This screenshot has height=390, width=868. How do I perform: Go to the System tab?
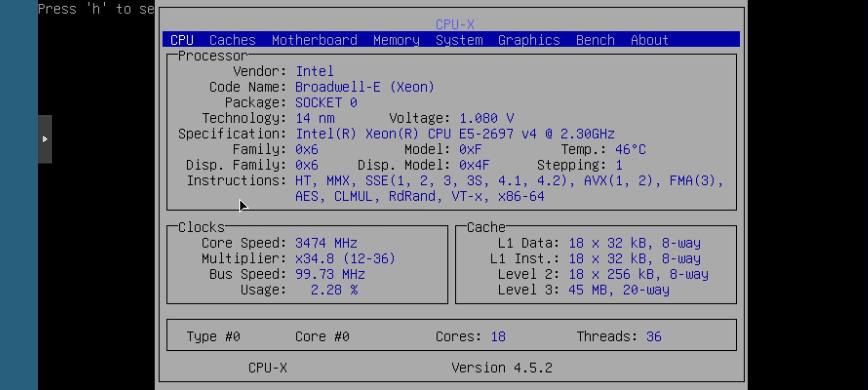(459, 40)
